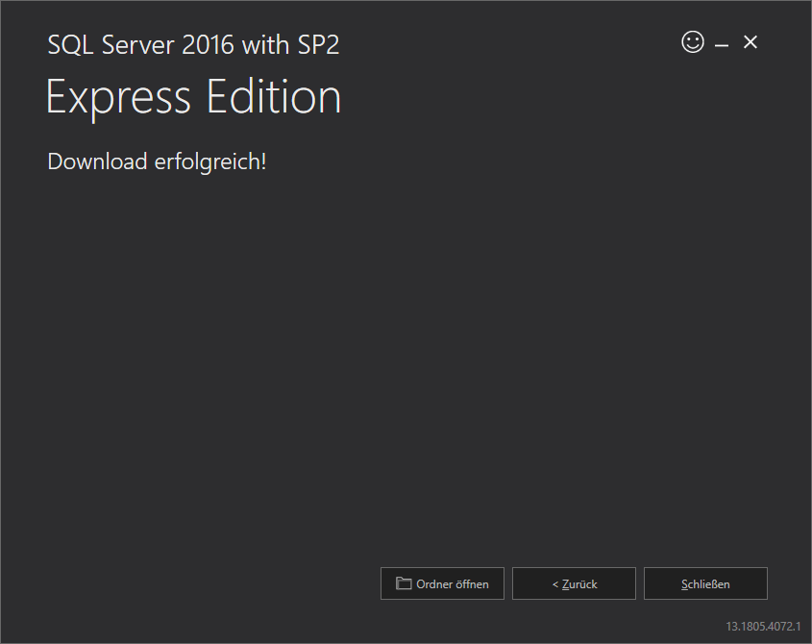Image resolution: width=812 pixels, height=644 pixels.
Task: Return to the previous installer page
Action: coord(574,583)
